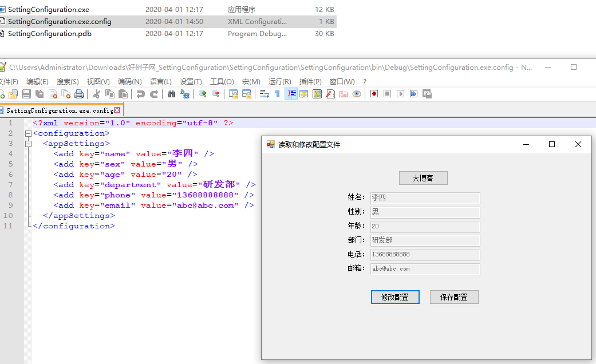This screenshot has height=364, width=596.
Task: Toggle word wrap in Notepad++ toolbar
Action: tap(264, 94)
